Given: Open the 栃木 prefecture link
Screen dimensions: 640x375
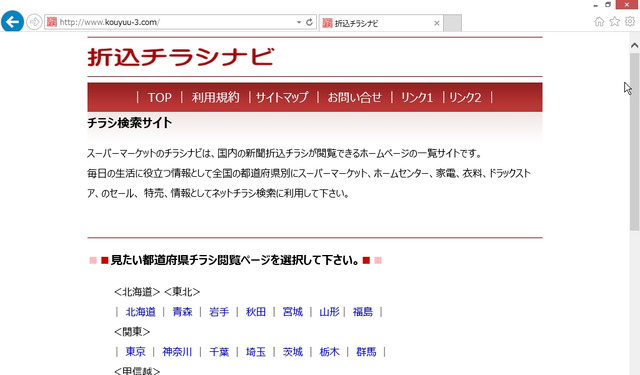Looking at the screenshot, I should coord(329,352).
